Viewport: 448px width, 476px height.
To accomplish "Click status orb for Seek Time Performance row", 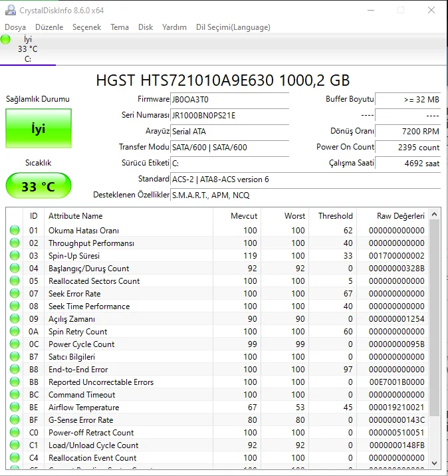I will tap(15, 306).
